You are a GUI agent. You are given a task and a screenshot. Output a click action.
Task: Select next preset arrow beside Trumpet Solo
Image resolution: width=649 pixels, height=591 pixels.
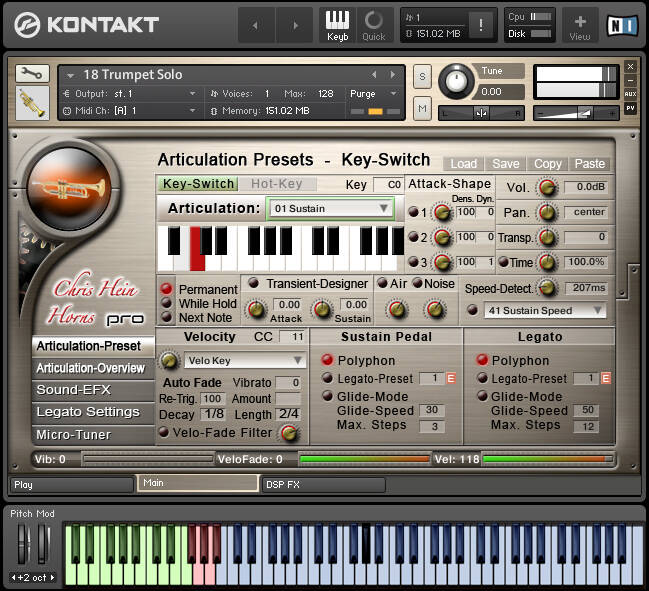[392, 74]
